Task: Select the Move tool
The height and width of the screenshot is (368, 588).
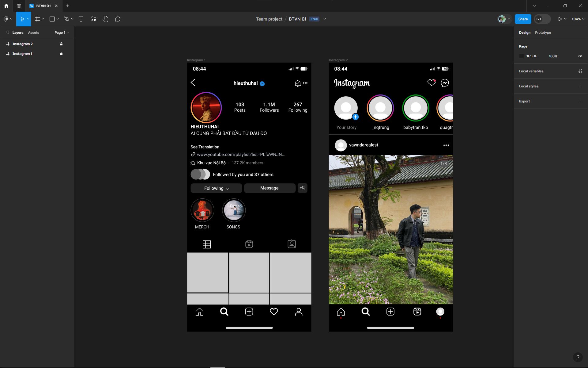Action: (22, 19)
